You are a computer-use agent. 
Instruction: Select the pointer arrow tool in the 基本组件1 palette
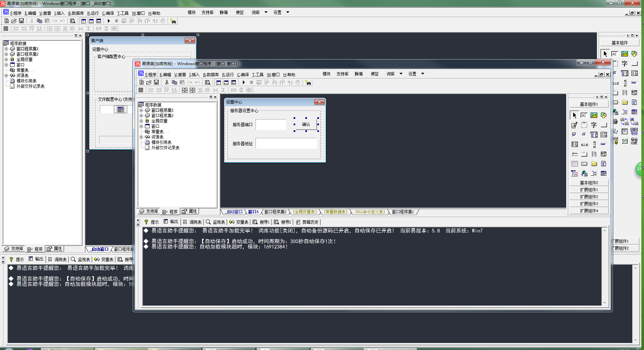(x=575, y=116)
